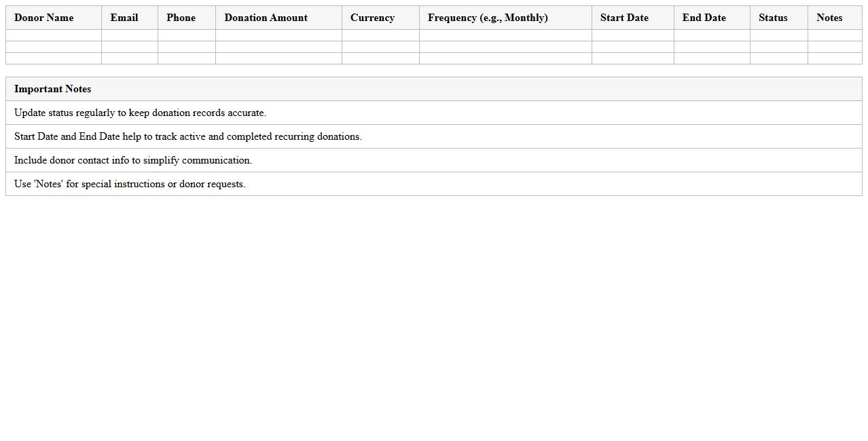Select the Email column header
Viewport: 868px width, 441px height.
tap(124, 18)
